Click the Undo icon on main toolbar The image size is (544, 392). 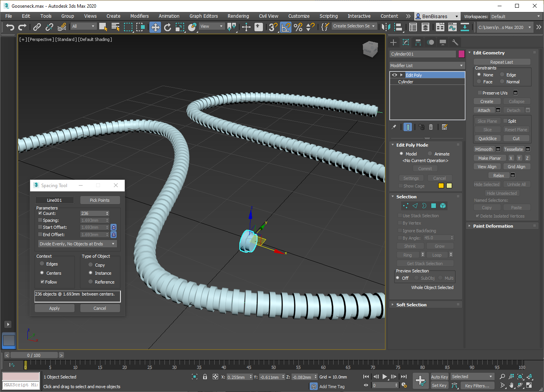pyautogui.click(x=10, y=27)
